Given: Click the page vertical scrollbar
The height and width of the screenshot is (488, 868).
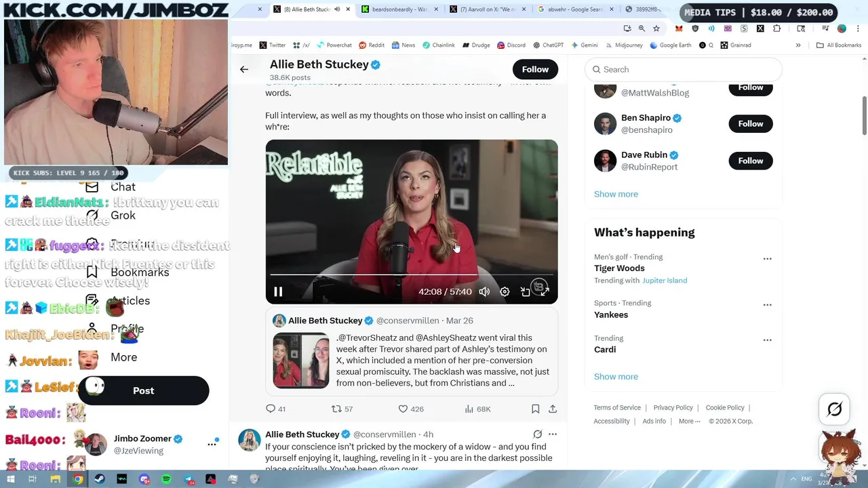Looking at the screenshot, I should 864,115.
